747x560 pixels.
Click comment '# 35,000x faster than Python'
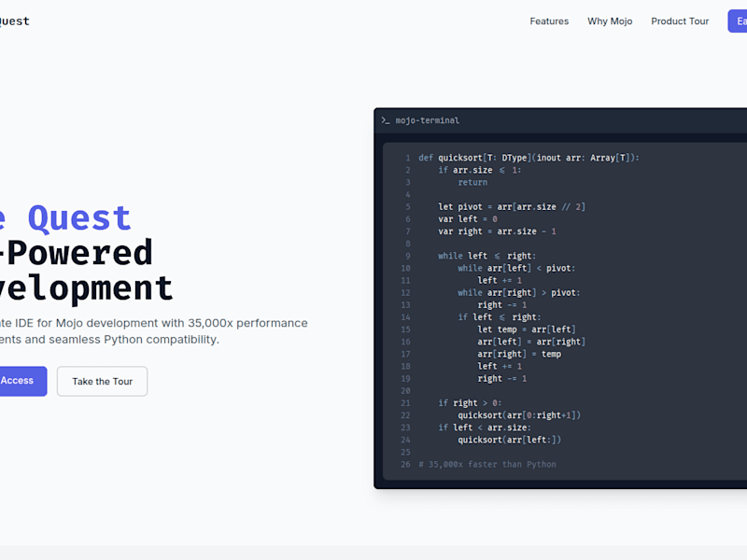point(486,464)
